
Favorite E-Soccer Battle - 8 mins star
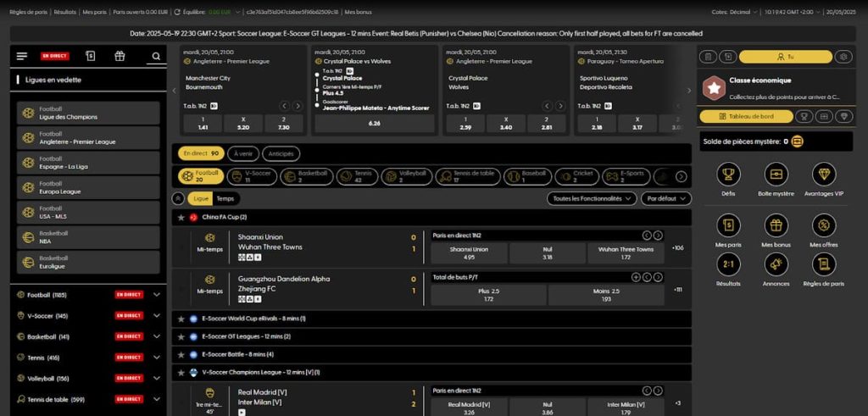tap(181, 355)
